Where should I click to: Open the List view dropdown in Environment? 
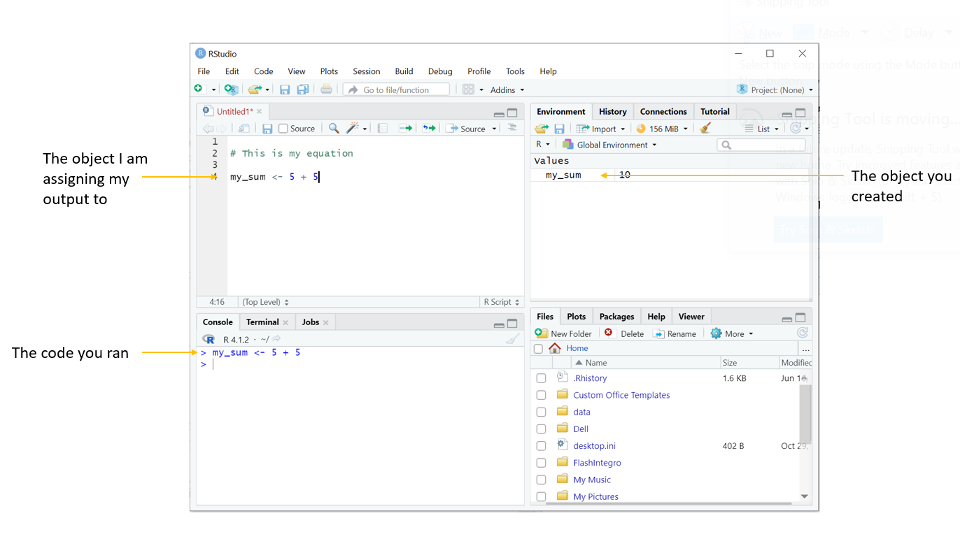762,129
